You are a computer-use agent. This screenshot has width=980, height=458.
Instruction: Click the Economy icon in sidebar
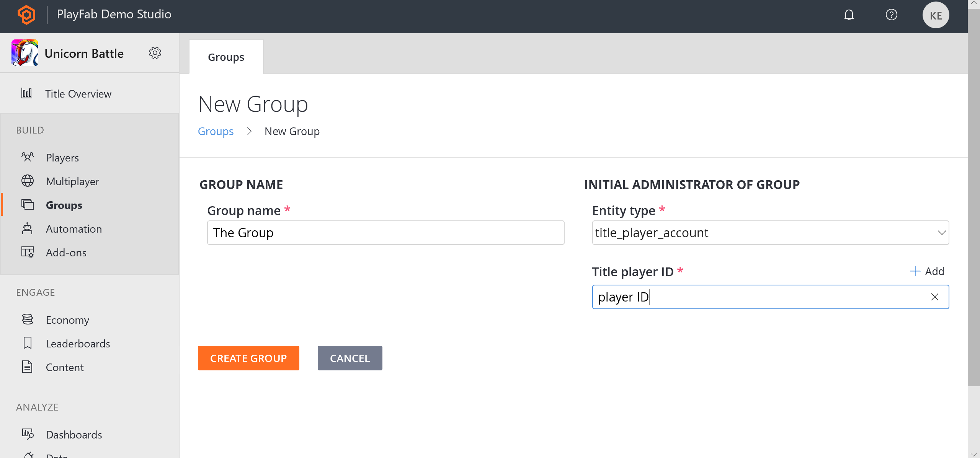28,319
